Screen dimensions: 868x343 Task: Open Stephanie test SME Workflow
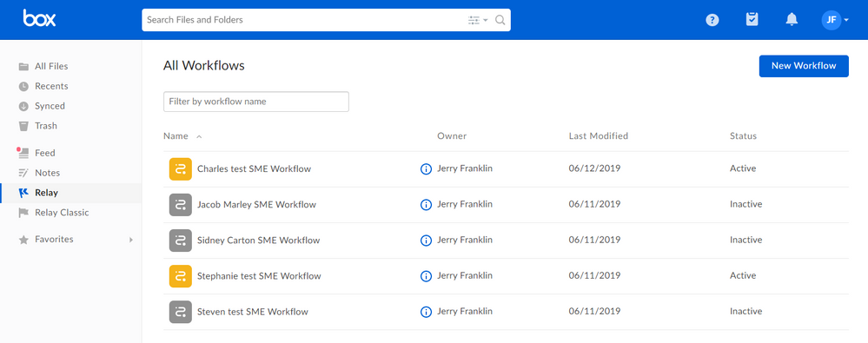[x=259, y=276]
